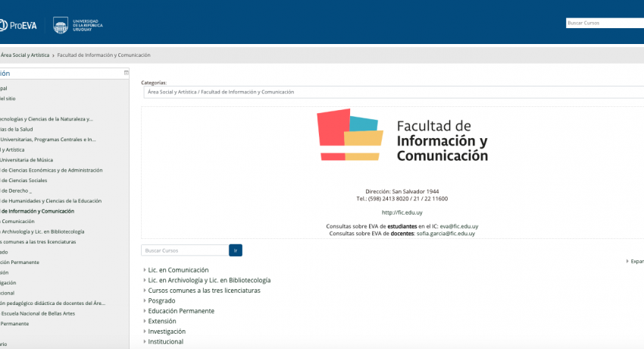
Task: Go to Área Social y Artística breadcrumb
Action: click(25, 55)
